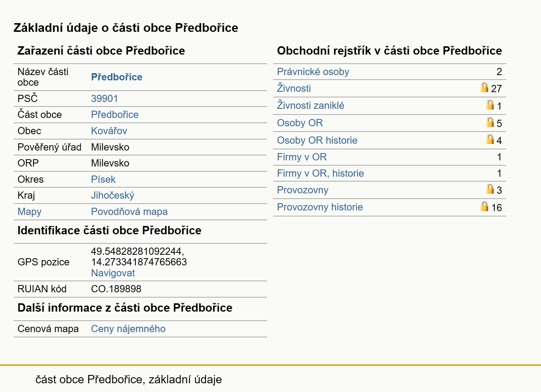The image size is (541, 392).
Task: Select the Jihočeský region link
Action: tap(113, 195)
